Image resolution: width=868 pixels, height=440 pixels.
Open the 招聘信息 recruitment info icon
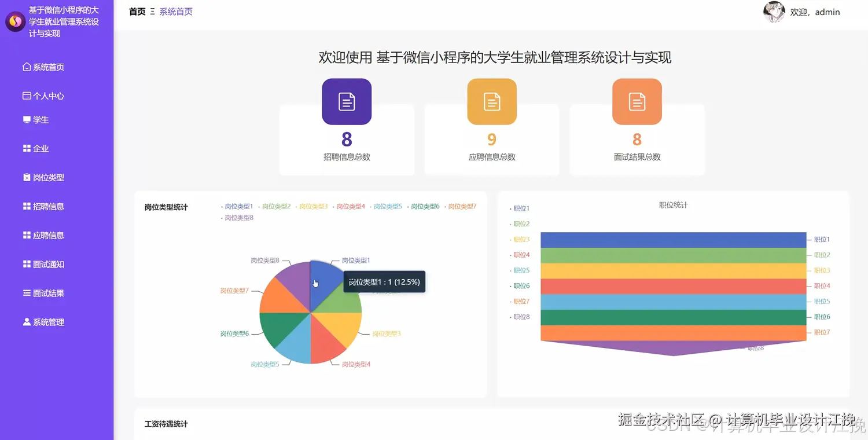(25, 206)
